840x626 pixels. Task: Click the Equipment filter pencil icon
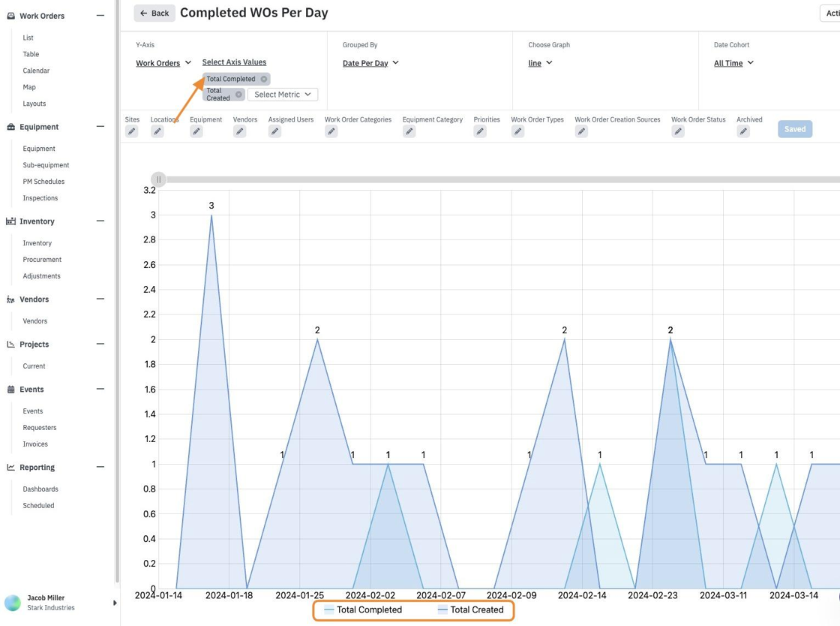pyautogui.click(x=196, y=131)
